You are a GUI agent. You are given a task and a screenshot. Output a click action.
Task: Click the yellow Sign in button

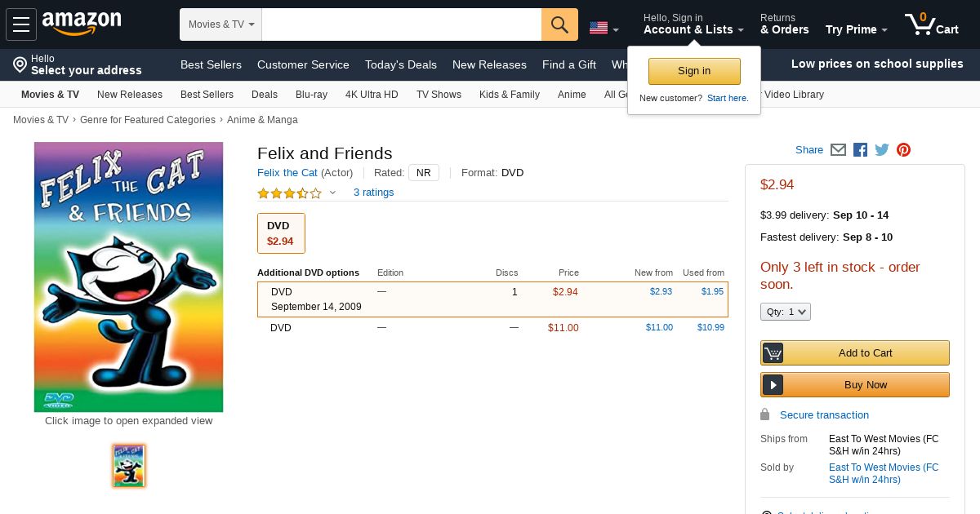(694, 71)
